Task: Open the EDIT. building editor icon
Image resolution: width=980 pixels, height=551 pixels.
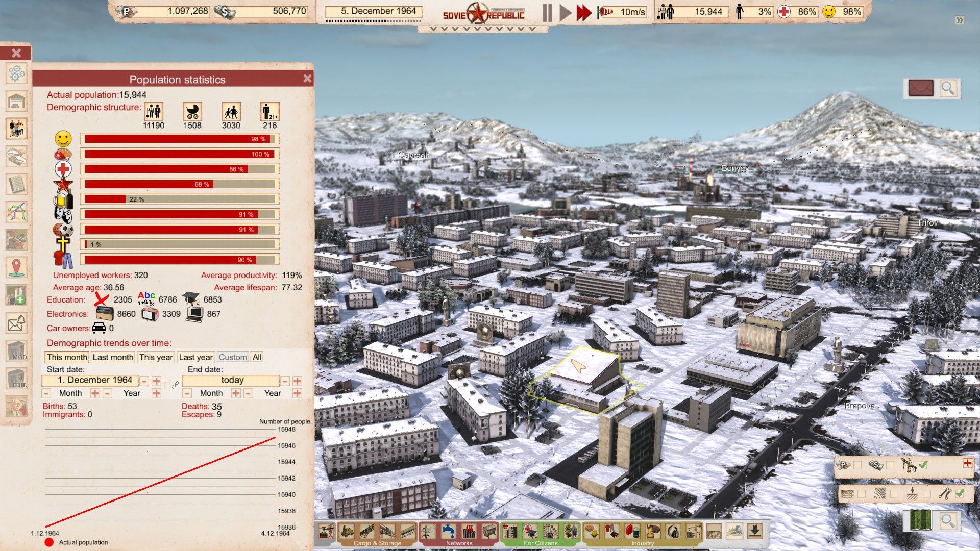Action: coord(16,379)
